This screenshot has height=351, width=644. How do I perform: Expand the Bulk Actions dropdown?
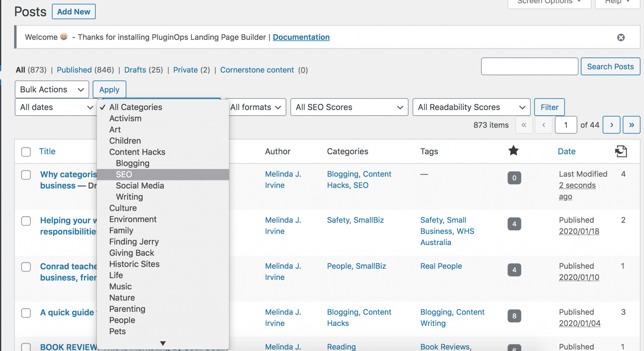pyautogui.click(x=51, y=89)
